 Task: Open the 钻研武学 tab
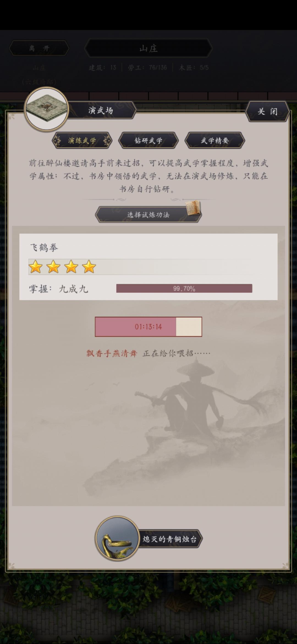148,140
